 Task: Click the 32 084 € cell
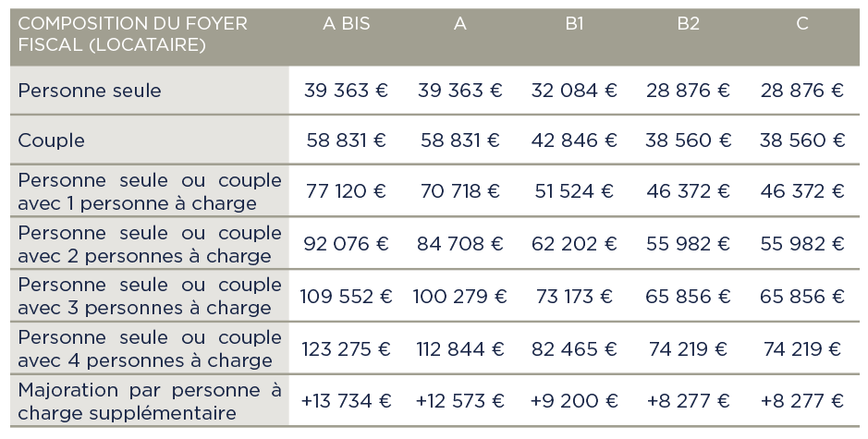click(x=574, y=91)
